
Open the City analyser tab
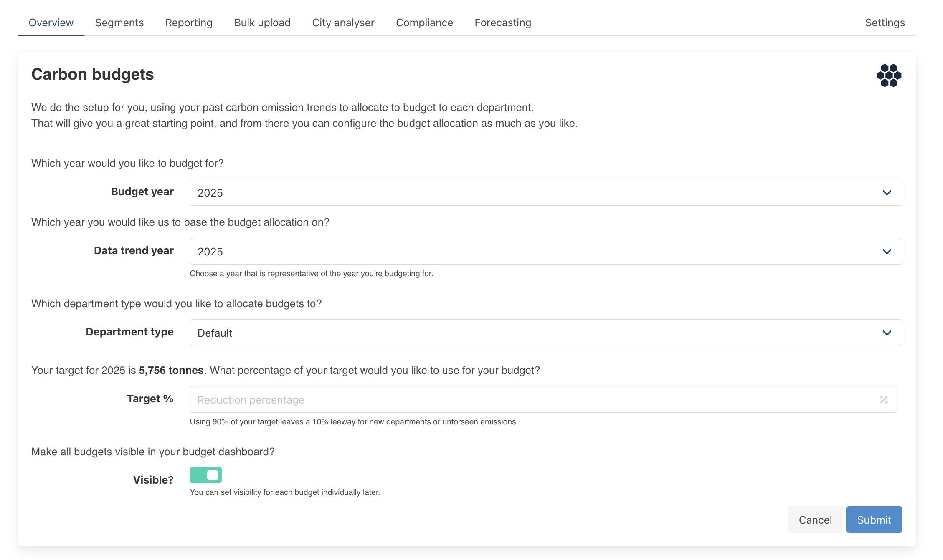(x=343, y=23)
